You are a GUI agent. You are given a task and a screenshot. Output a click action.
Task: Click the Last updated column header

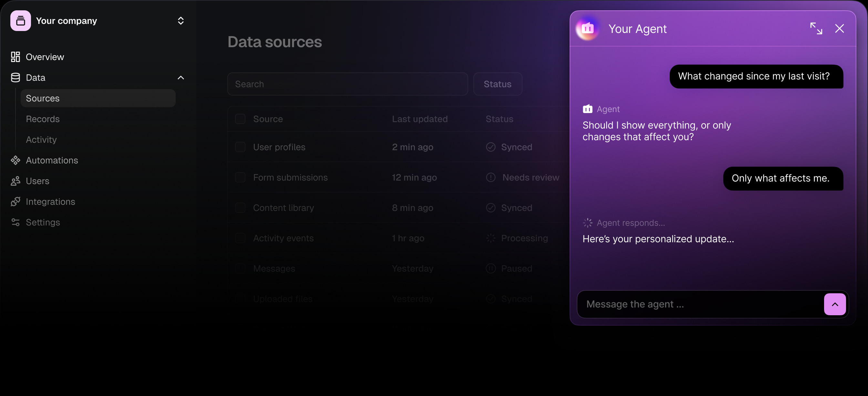coord(419,119)
